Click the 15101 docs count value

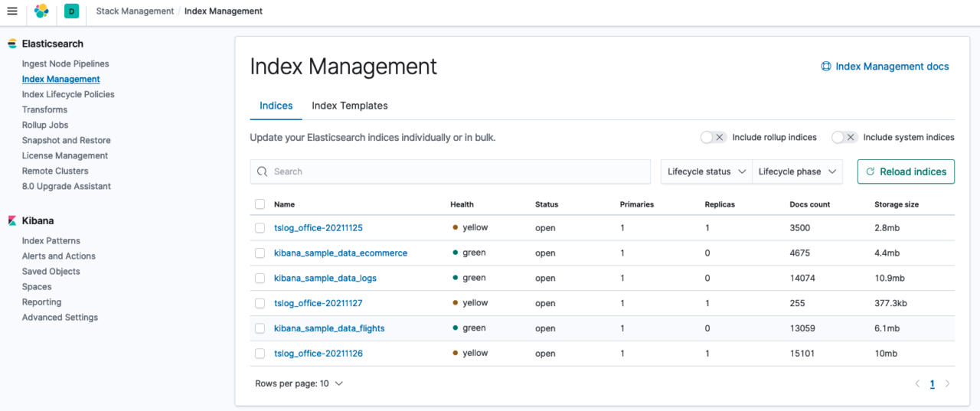pos(802,354)
